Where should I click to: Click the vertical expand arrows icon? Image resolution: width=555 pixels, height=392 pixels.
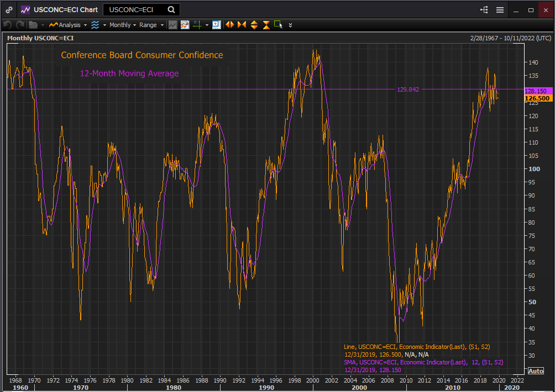click(254, 25)
